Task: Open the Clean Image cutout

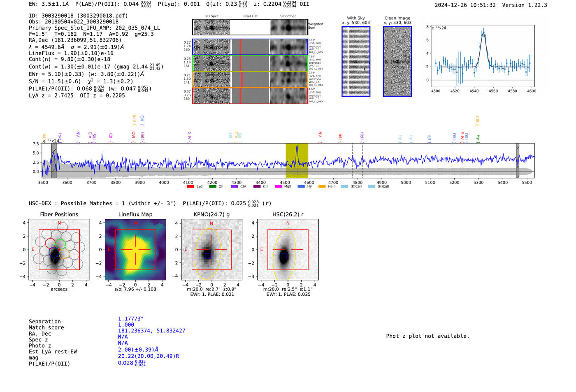Action: [x=397, y=61]
